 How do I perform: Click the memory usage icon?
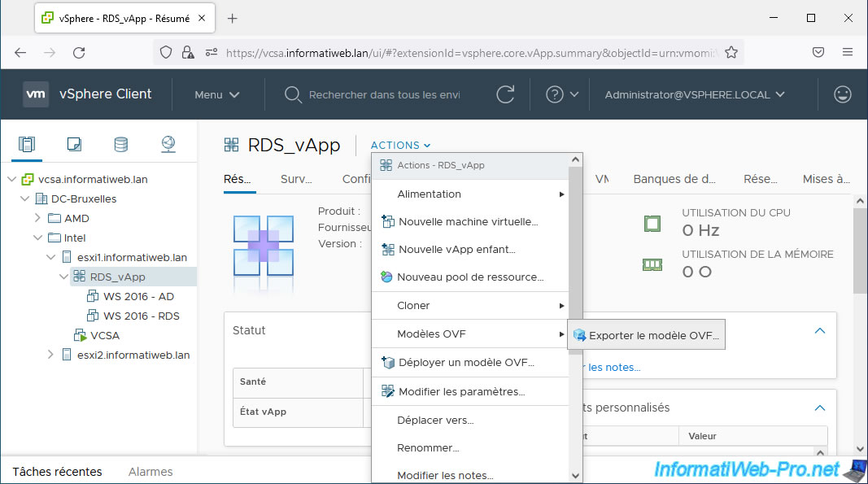point(652,265)
